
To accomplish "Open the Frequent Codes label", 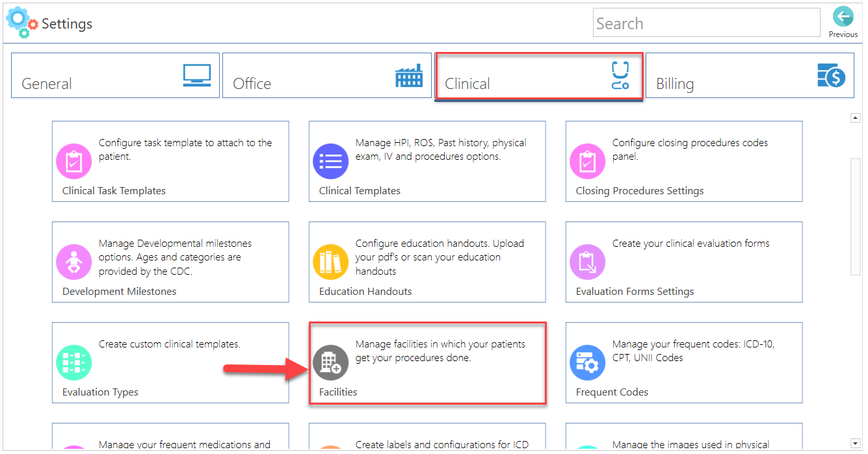I will (612, 392).
